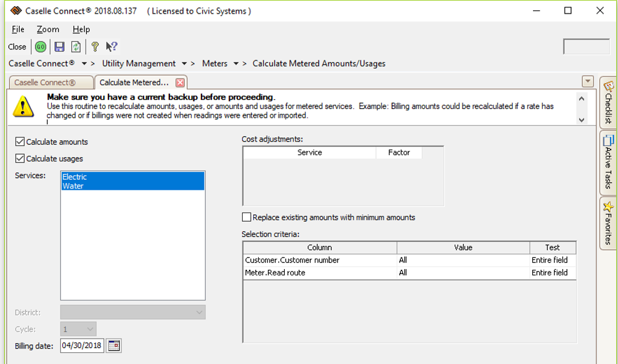618x364 pixels.
Task: Click the yellow warning triangle icon
Action: [x=23, y=107]
